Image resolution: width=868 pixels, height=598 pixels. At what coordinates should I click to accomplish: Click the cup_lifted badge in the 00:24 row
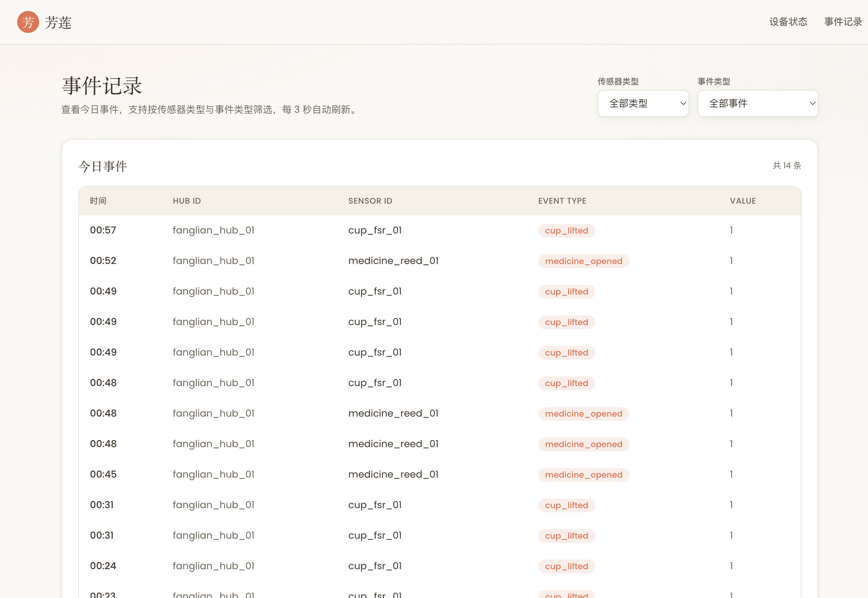566,566
